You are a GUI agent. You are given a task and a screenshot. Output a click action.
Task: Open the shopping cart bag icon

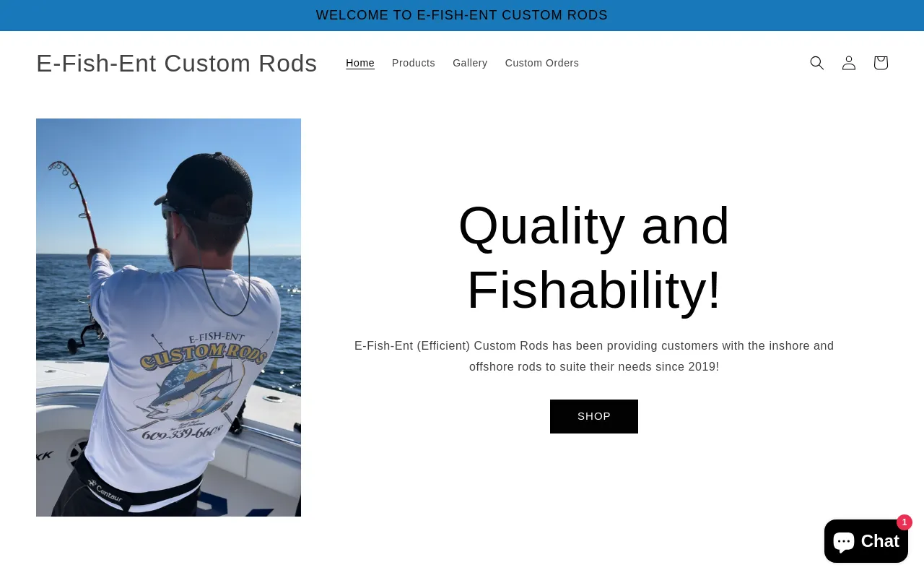point(881,63)
